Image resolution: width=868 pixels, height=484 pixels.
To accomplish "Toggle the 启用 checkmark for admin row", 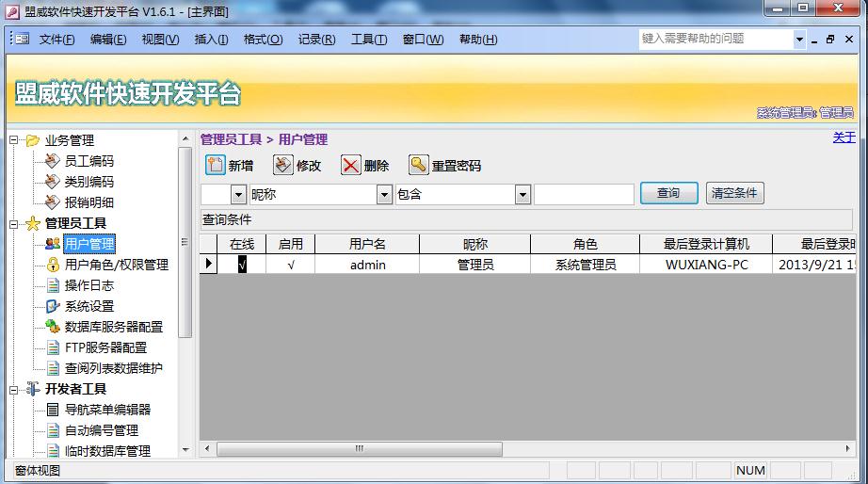I will (291, 265).
